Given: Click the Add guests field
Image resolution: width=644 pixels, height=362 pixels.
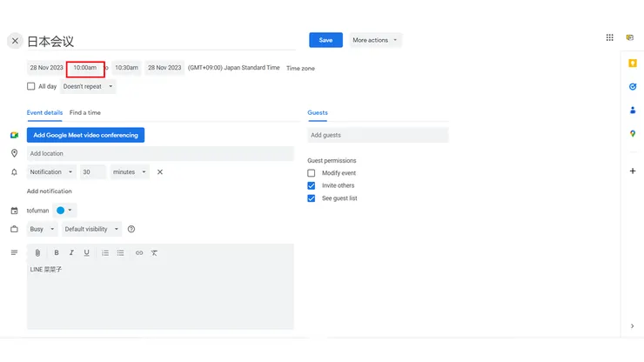Looking at the screenshot, I should point(378,135).
